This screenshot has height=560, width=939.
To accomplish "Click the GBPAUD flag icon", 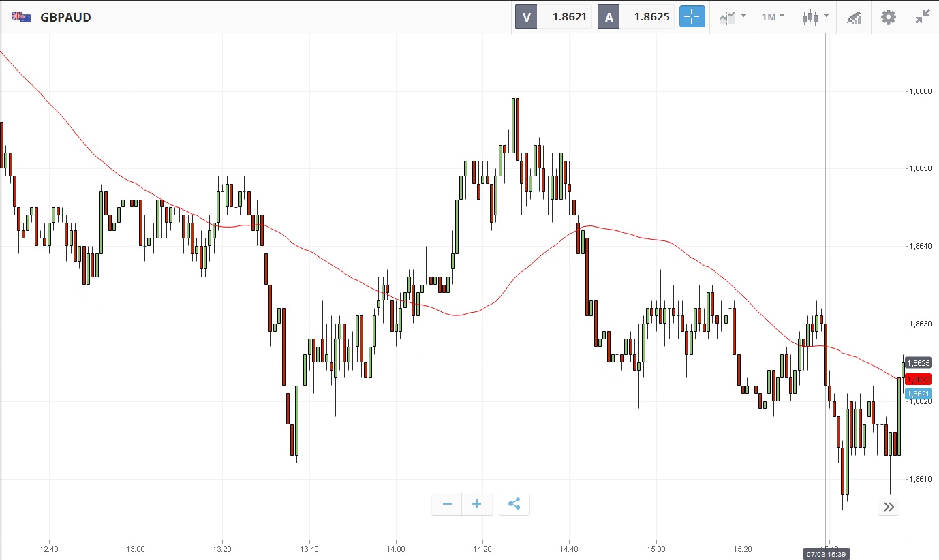I will coord(21,17).
